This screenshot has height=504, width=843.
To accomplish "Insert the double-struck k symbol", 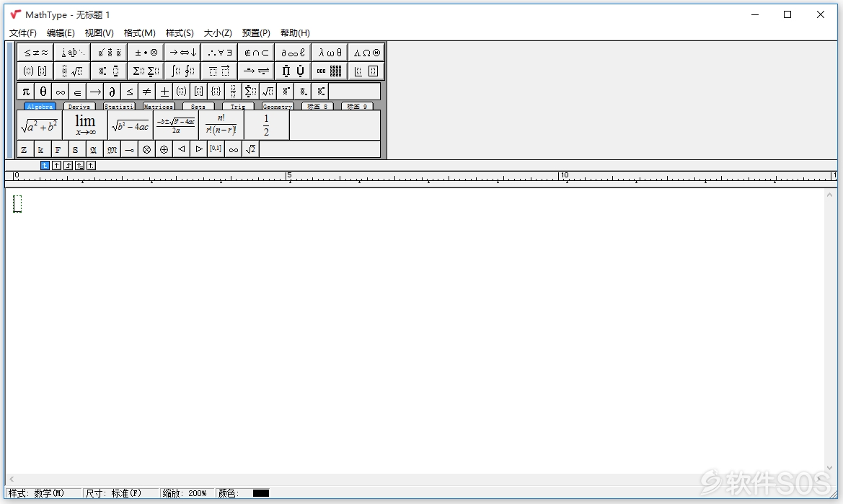I will (x=43, y=149).
